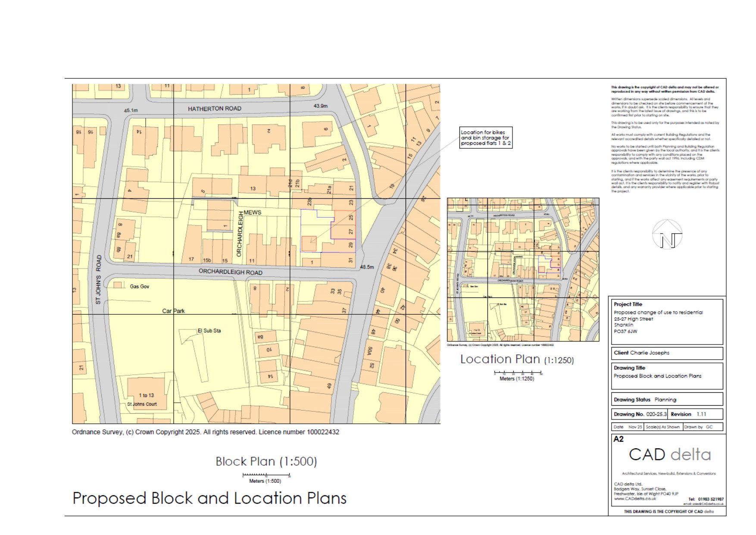Click the Hatherton Road label on map
Screen dimensions: 756x535
tap(214, 109)
